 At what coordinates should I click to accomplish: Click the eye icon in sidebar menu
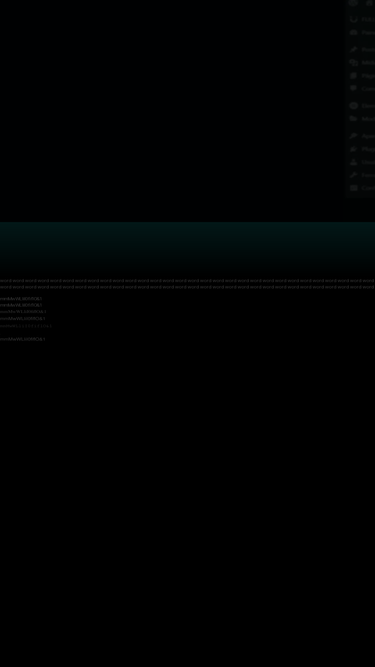[353, 105]
